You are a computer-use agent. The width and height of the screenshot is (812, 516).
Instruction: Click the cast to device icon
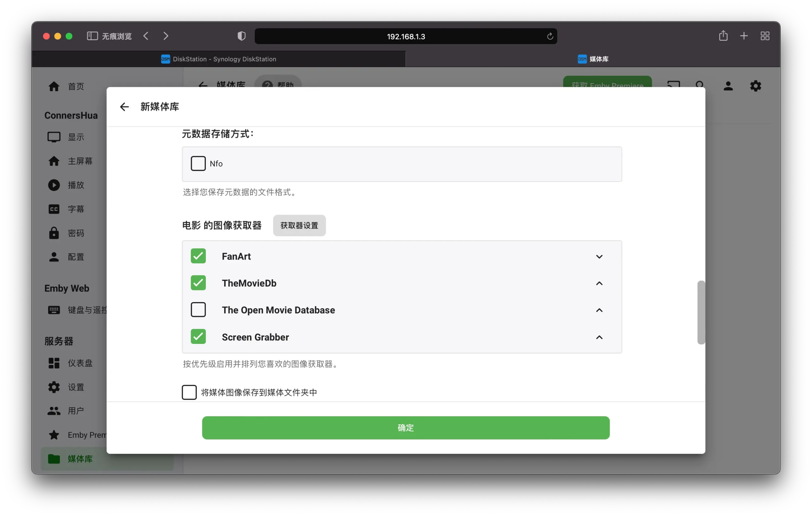[673, 84]
